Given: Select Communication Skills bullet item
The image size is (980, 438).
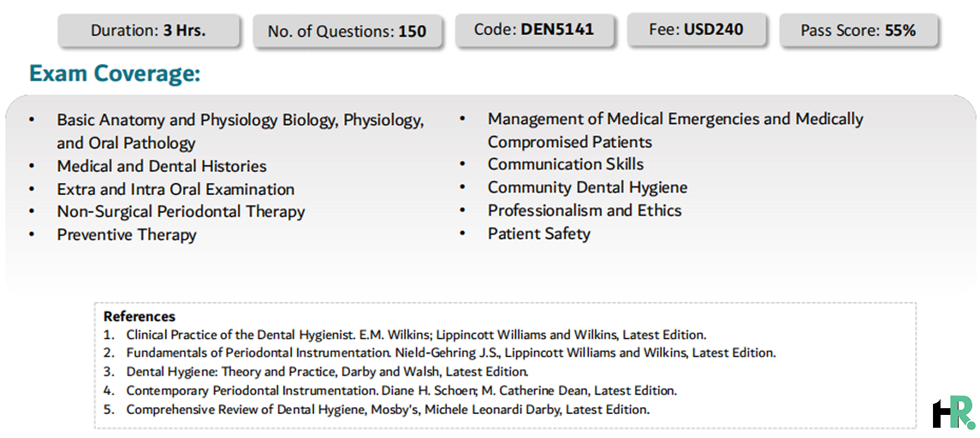Looking at the screenshot, I should tap(566, 164).
